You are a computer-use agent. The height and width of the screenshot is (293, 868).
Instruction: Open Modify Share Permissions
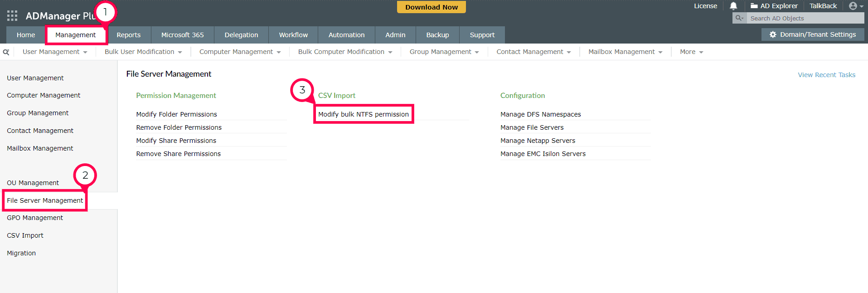[x=176, y=141]
